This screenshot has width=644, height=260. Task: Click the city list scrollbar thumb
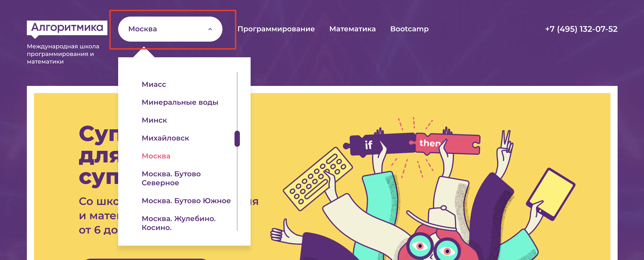click(x=237, y=139)
